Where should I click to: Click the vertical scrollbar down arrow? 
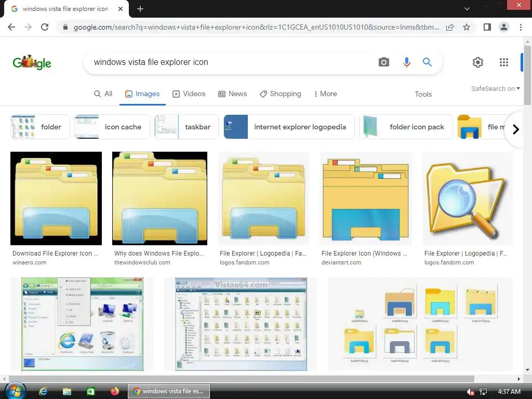click(527, 370)
